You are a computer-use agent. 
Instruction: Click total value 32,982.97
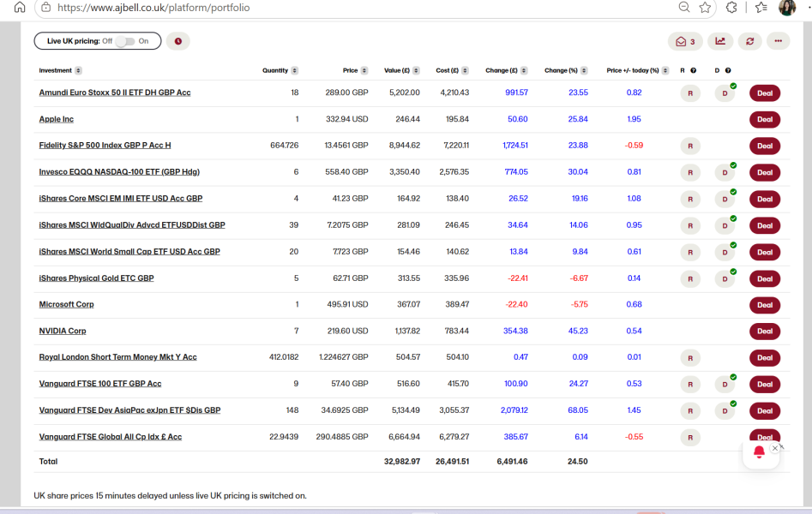402,462
